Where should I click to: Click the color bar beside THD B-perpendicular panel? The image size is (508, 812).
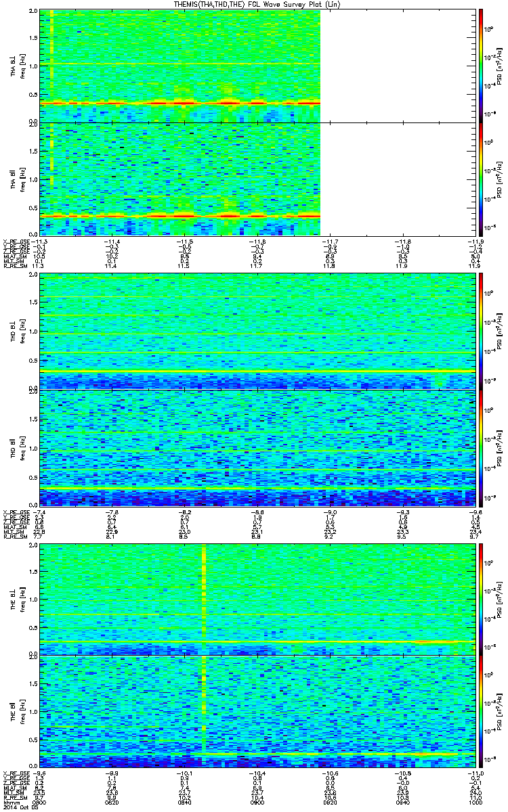tap(480, 332)
